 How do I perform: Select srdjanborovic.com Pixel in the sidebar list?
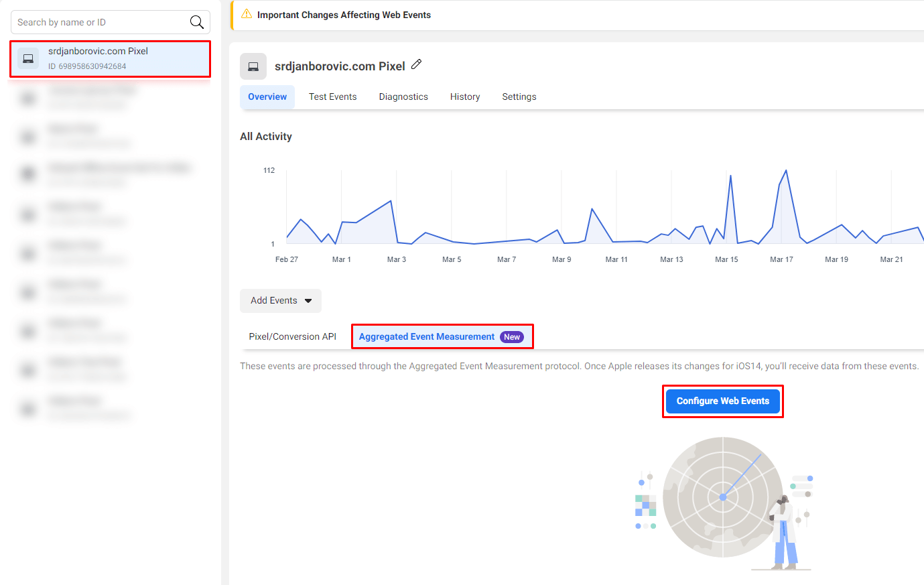(110, 58)
